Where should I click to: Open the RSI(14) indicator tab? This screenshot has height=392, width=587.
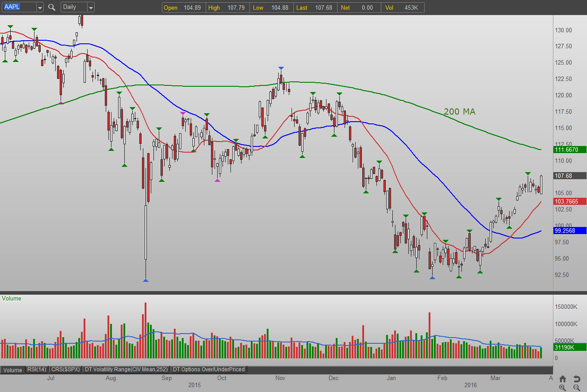pos(37,369)
